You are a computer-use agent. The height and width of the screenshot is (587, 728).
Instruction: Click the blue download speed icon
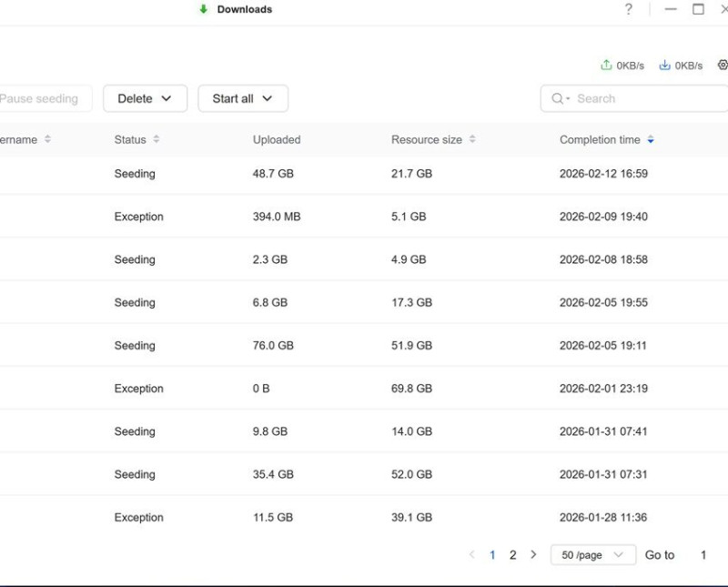[x=664, y=66]
